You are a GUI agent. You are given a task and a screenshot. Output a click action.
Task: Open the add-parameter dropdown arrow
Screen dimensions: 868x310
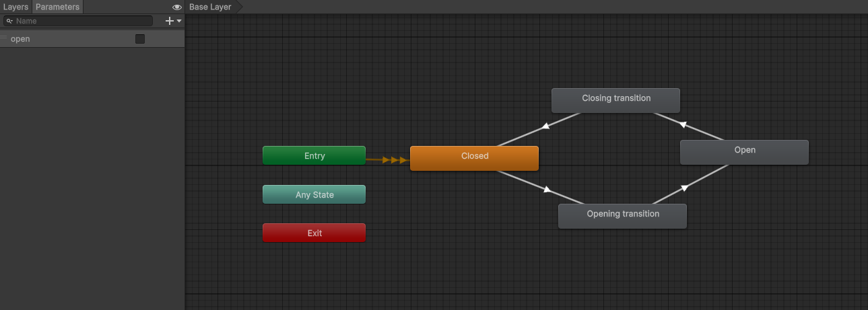click(179, 22)
